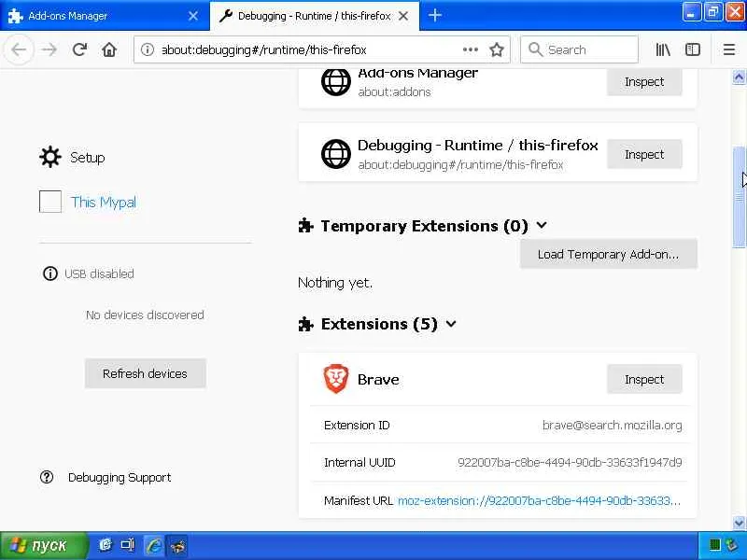Open the hamburger application menu
Image resolution: width=747 pixels, height=560 pixels.
729,49
